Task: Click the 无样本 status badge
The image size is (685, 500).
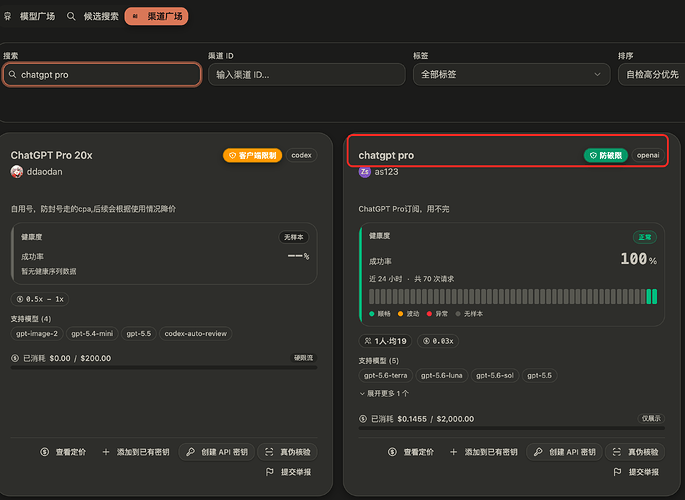Action: (294, 237)
